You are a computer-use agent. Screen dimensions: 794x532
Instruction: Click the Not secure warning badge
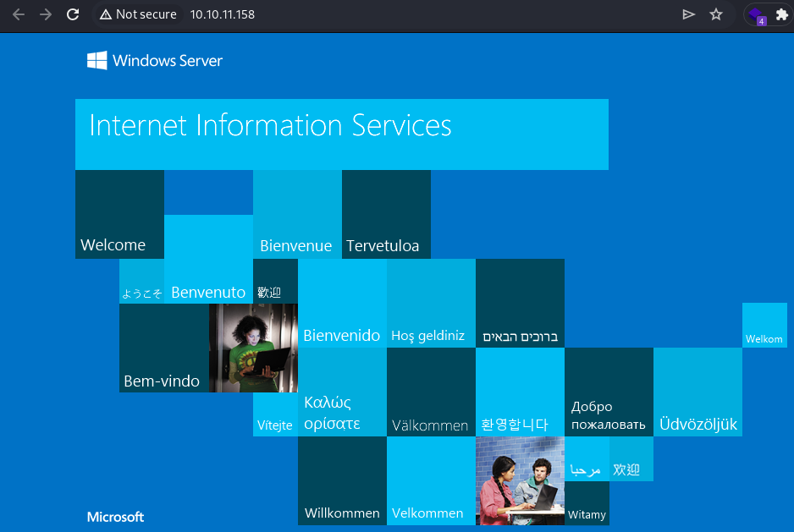(x=138, y=14)
